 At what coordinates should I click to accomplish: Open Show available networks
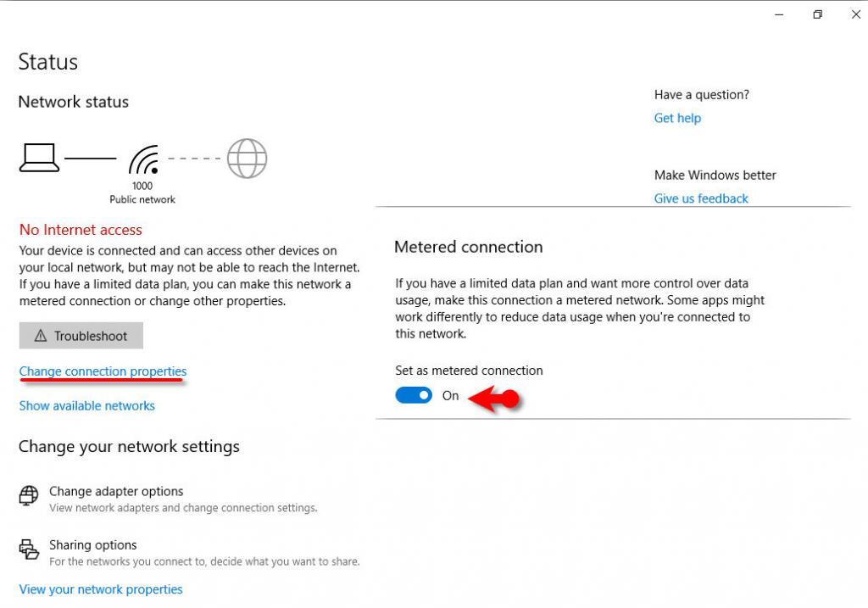[x=86, y=405]
